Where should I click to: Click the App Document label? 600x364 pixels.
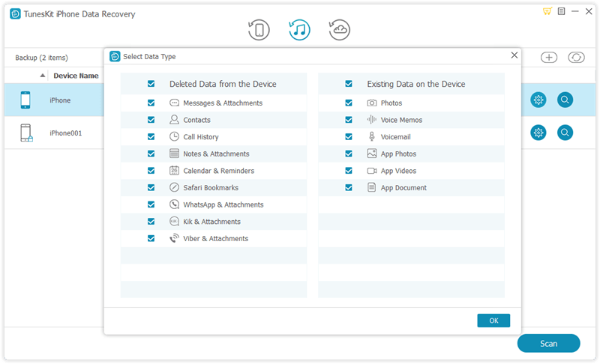click(403, 187)
